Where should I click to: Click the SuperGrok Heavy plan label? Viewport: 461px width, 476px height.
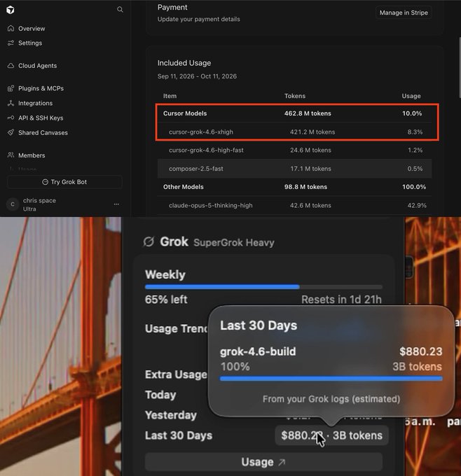pos(234,243)
